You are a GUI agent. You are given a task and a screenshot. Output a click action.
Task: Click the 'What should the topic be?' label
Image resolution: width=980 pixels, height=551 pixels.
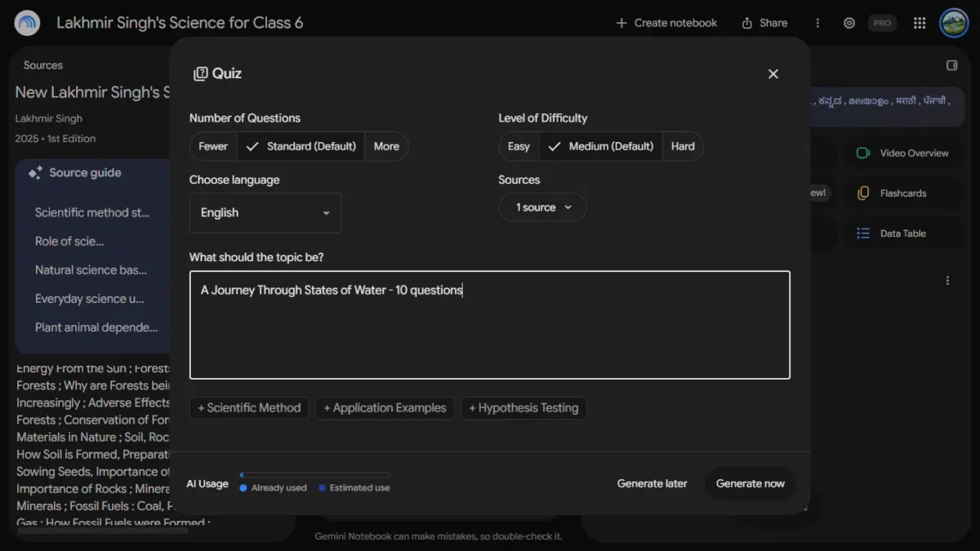click(x=256, y=257)
